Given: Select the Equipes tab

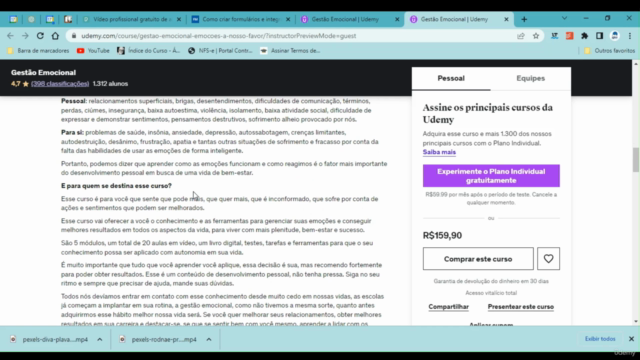Looking at the screenshot, I should click(531, 78).
